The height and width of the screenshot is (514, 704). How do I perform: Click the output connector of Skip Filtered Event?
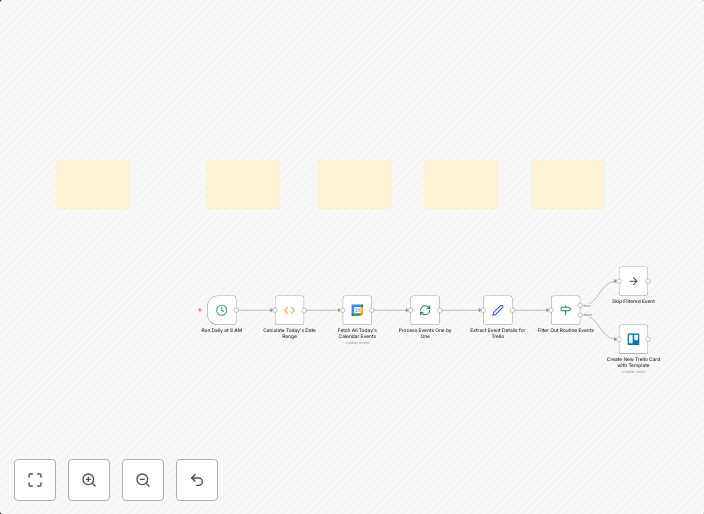648,281
